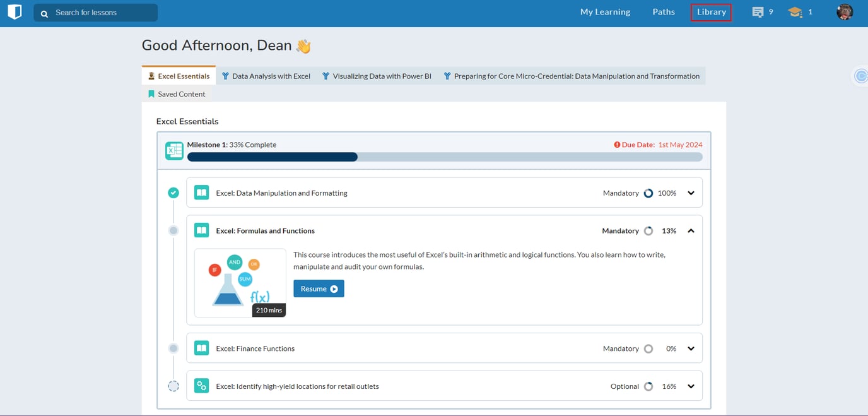Collapse the Formulas and Functions section

coord(691,231)
